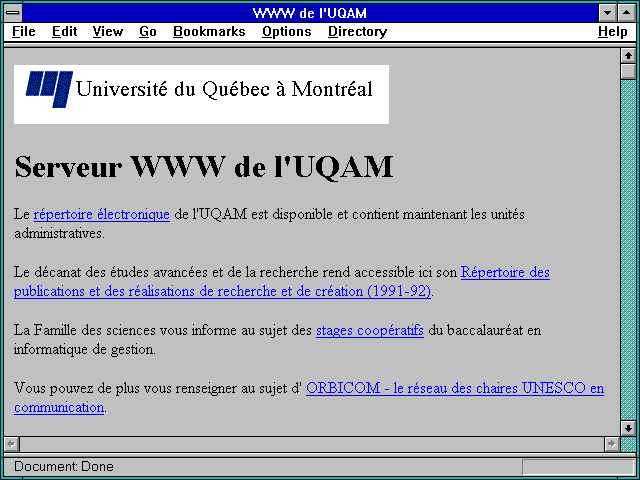This screenshot has height=480, width=640.
Task: Open the Options menu
Action: pos(287,32)
